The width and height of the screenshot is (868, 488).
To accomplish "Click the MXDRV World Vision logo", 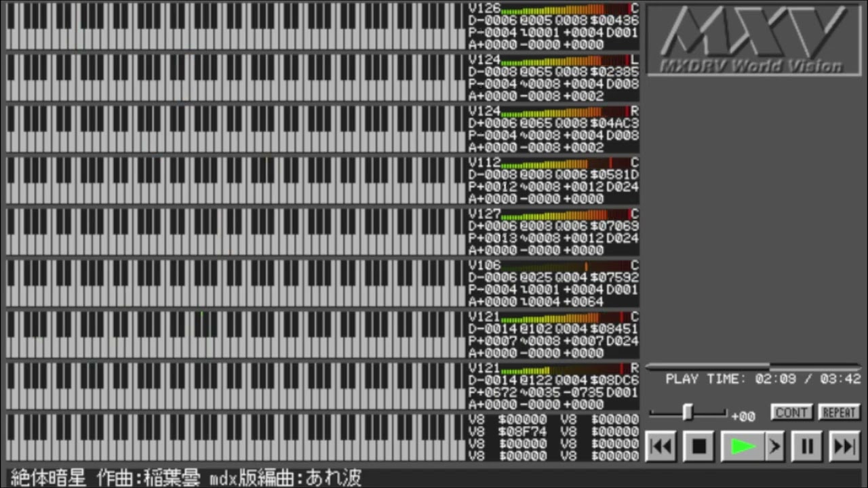I will coord(753,39).
